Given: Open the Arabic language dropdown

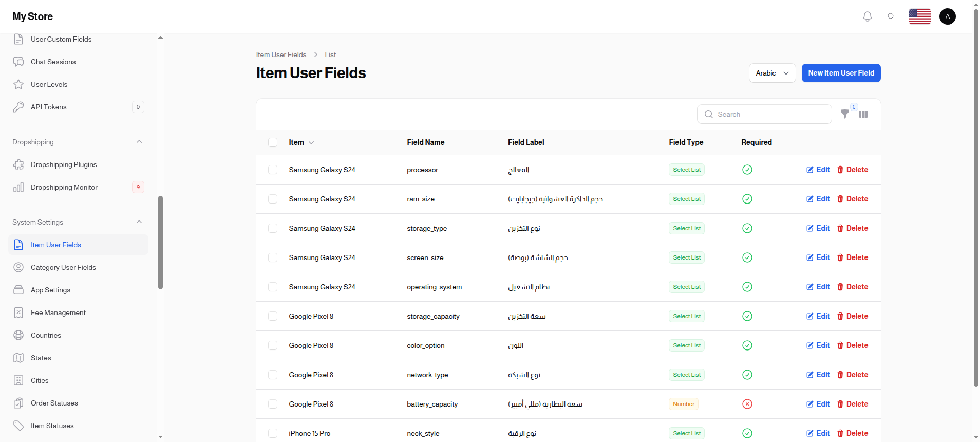Looking at the screenshot, I should click(772, 73).
